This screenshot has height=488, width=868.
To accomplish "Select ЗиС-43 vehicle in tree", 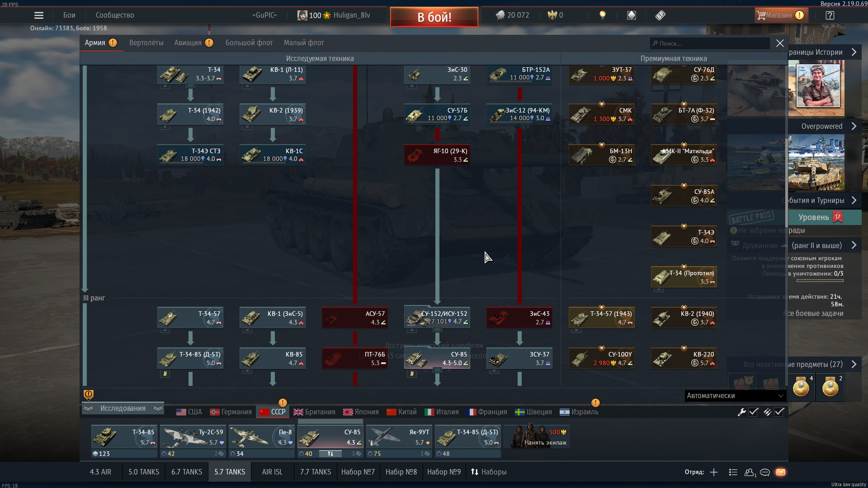I will (519, 318).
